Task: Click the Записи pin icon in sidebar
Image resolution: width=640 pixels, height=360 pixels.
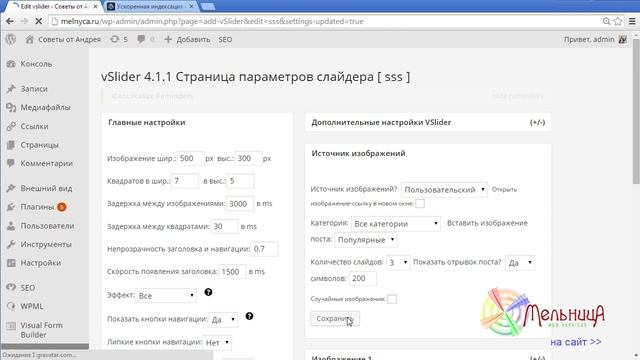Action: (11, 89)
